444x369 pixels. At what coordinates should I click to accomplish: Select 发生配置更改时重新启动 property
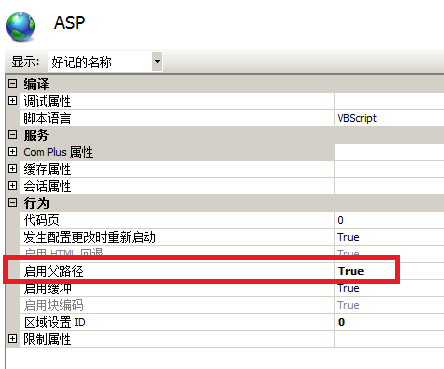(x=89, y=237)
